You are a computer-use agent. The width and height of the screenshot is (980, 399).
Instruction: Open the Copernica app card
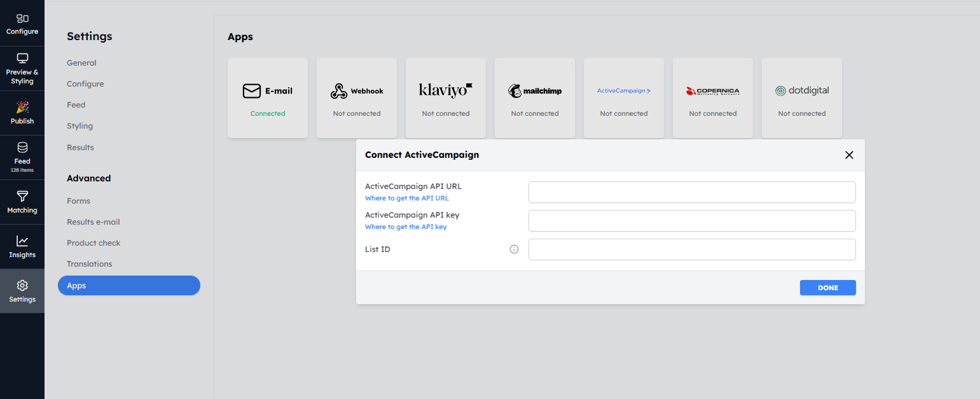(x=713, y=98)
